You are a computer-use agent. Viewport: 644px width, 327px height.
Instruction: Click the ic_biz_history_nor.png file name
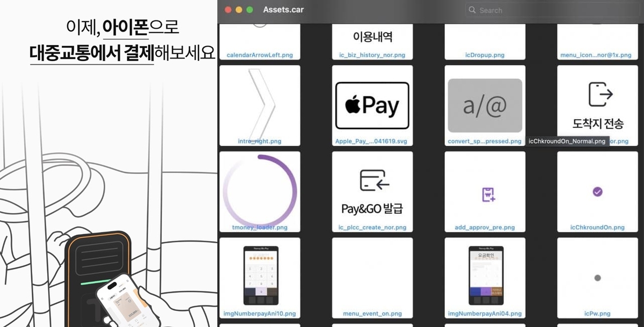pos(372,55)
